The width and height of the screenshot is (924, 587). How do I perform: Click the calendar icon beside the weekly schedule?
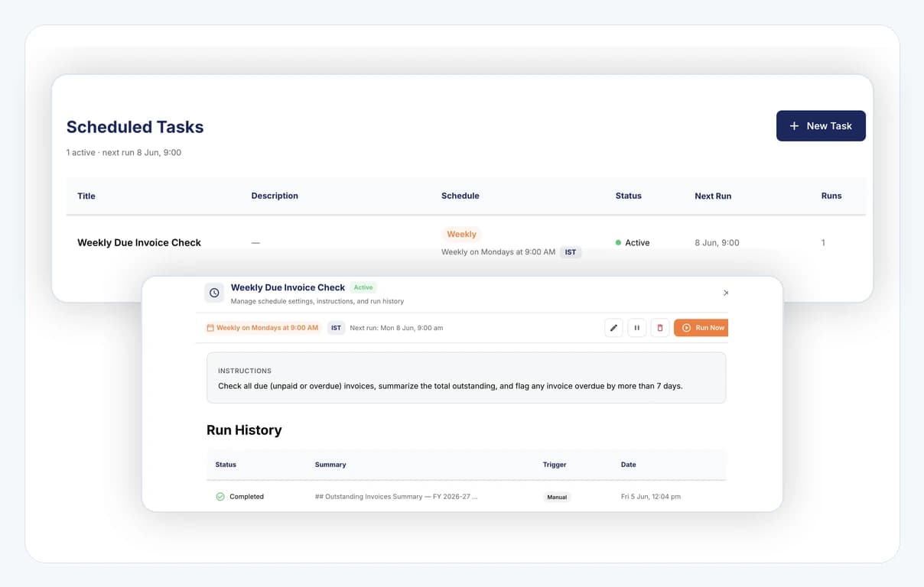point(210,328)
